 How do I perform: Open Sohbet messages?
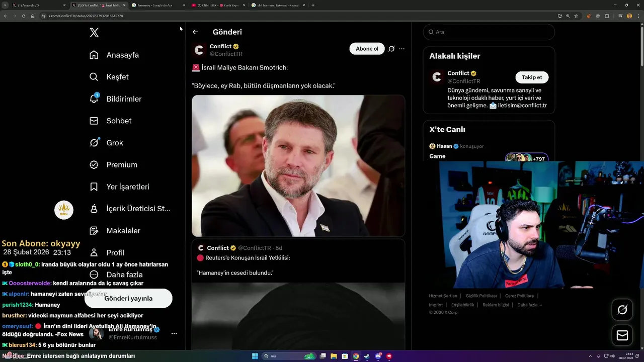coord(110,121)
